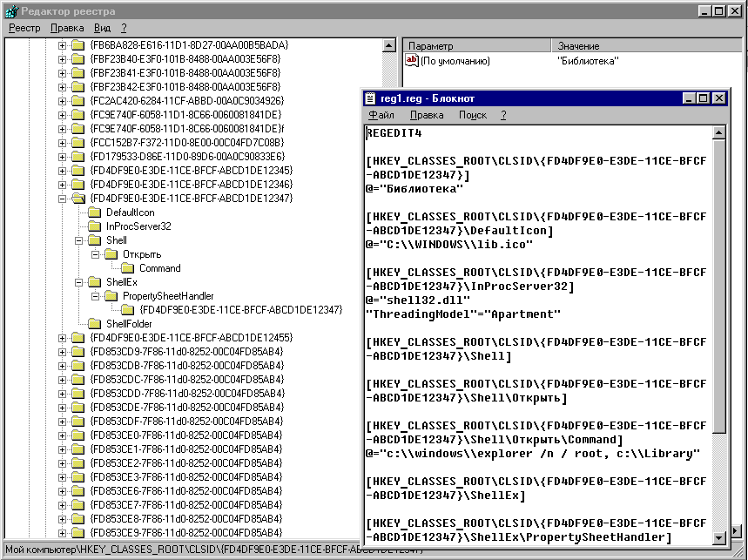Image resolution: width=748 pixels, height=560 pixels.
Task: Collapse the PropertySheetHandler key
Action: click(96, 296)
